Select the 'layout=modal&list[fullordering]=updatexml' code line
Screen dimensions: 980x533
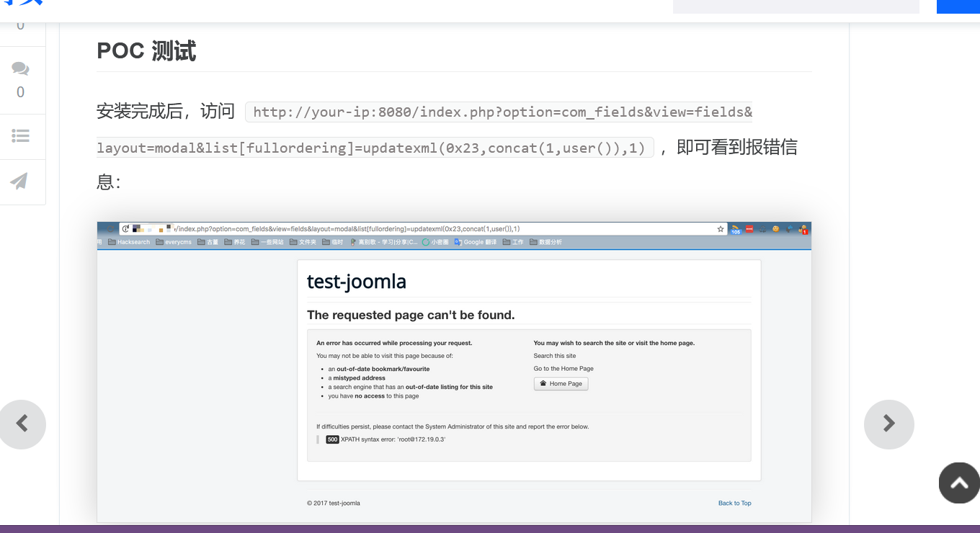point(375,148)
